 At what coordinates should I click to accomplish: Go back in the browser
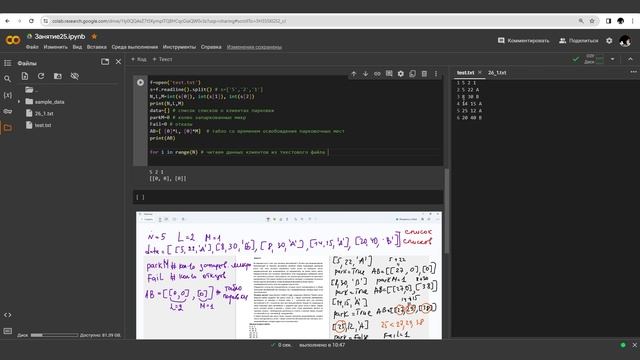coord(7,21)
